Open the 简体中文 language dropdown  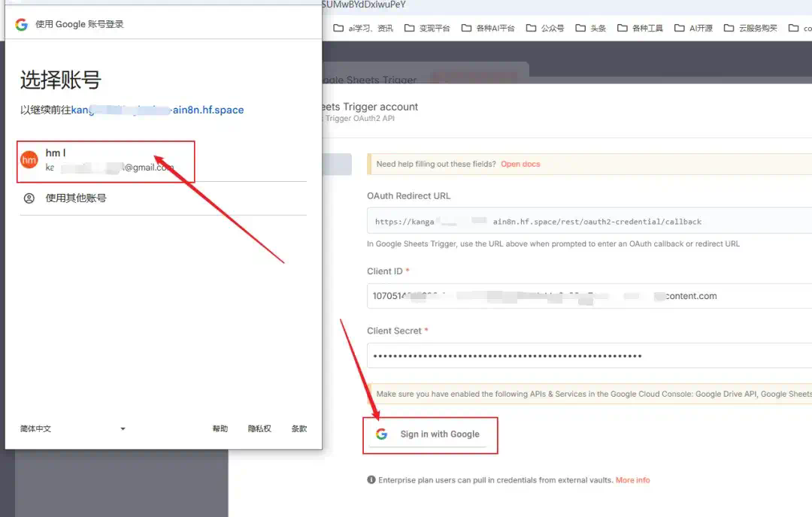coord(72,428)
